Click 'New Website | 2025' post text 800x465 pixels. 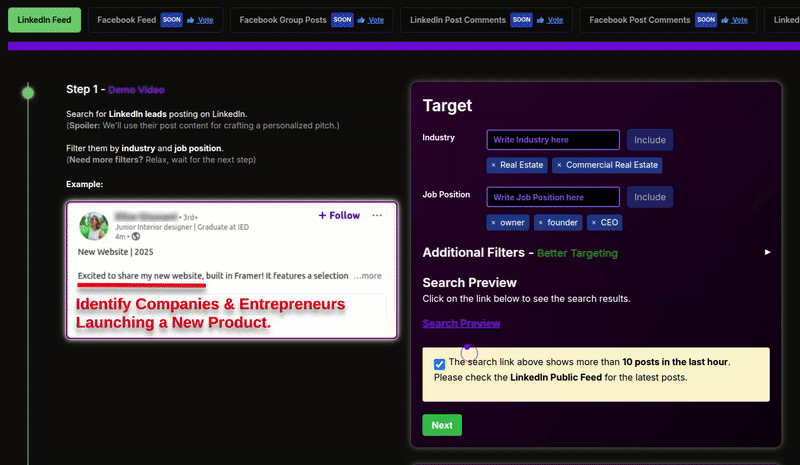point(115,252)
